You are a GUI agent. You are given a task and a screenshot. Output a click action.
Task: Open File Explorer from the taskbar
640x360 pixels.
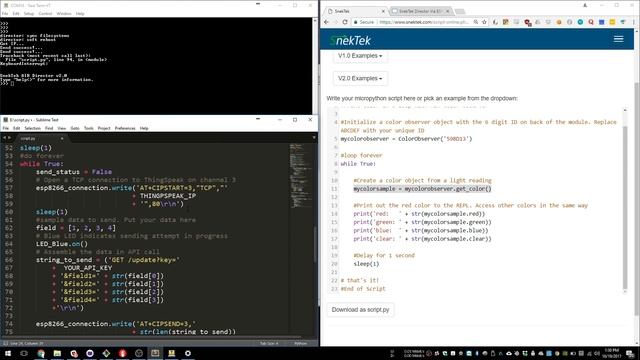point(57,353)
